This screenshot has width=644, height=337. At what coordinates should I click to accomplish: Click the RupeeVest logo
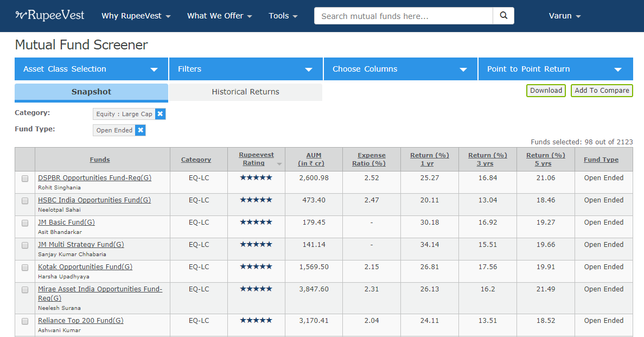[50, 16]
